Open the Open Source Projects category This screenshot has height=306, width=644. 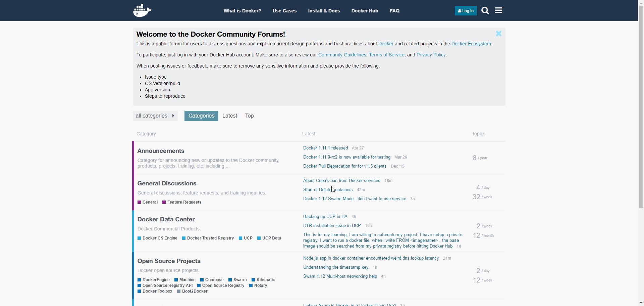(169, 261)
